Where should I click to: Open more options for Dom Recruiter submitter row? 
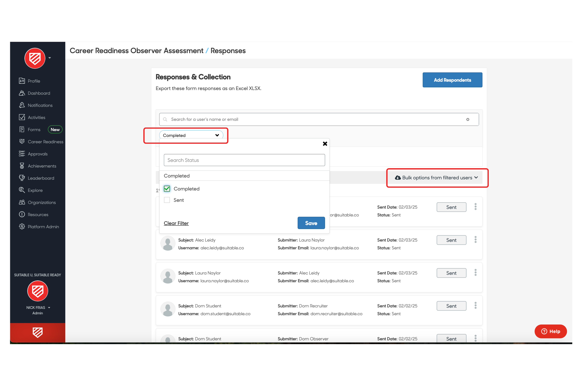pyautogui.click(x=476, y=305)
